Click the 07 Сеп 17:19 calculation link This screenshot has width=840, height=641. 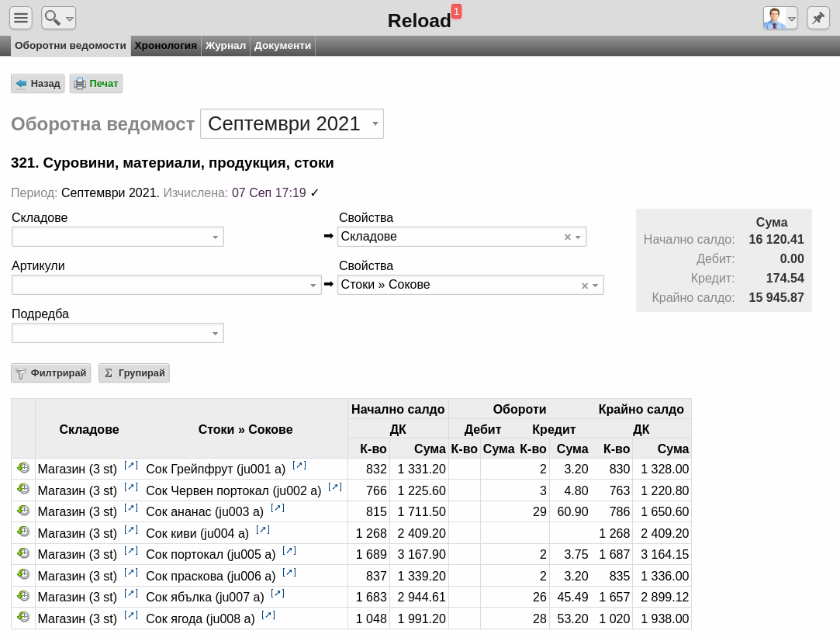click(269, 193)
